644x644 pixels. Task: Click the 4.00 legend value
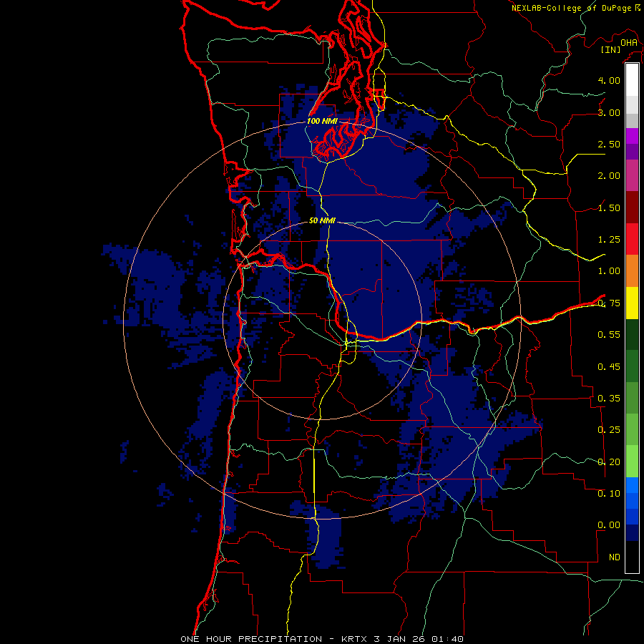[609, 80]
